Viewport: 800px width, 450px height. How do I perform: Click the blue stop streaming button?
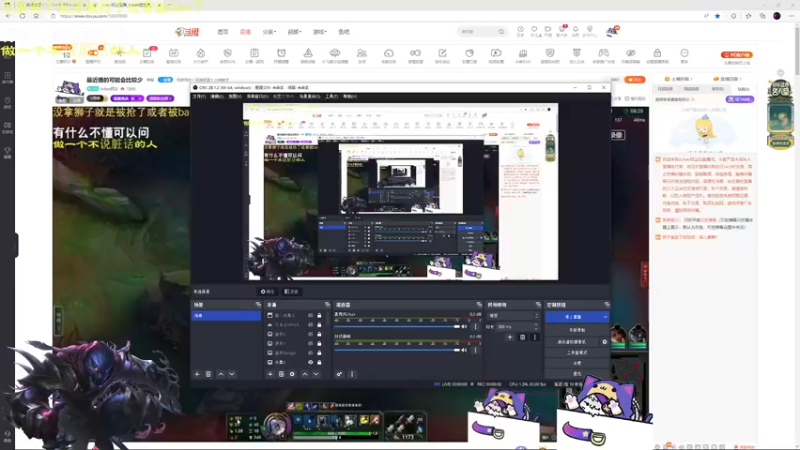tap(573, 317)
